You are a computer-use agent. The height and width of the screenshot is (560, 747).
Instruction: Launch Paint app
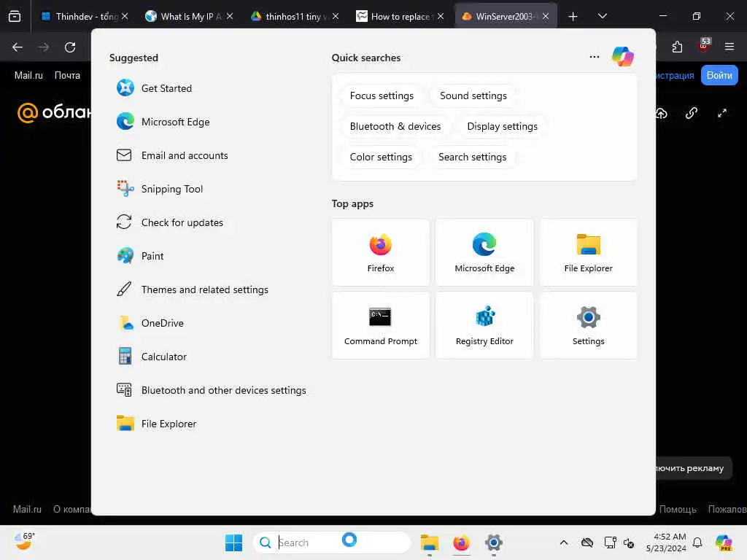[140, 256]
